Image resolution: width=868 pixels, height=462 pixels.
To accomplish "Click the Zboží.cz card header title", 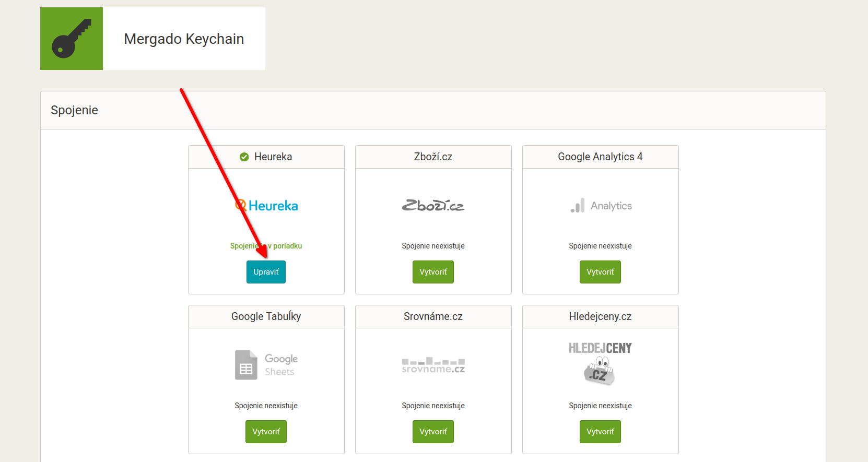I will [x=433, y=157].
